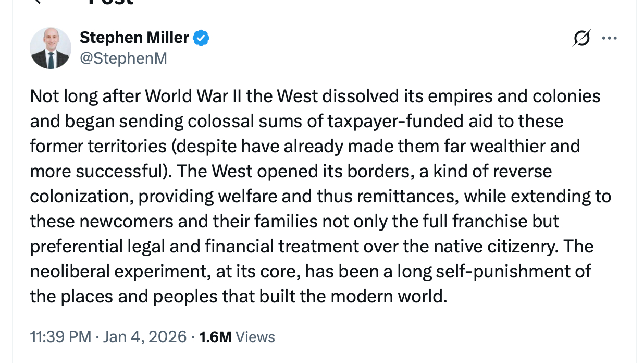Image resolution: width=644 pixels, height=363 pixels.
Task: Click the word "colonization" in the post
Action: click(x=79, y=196)
